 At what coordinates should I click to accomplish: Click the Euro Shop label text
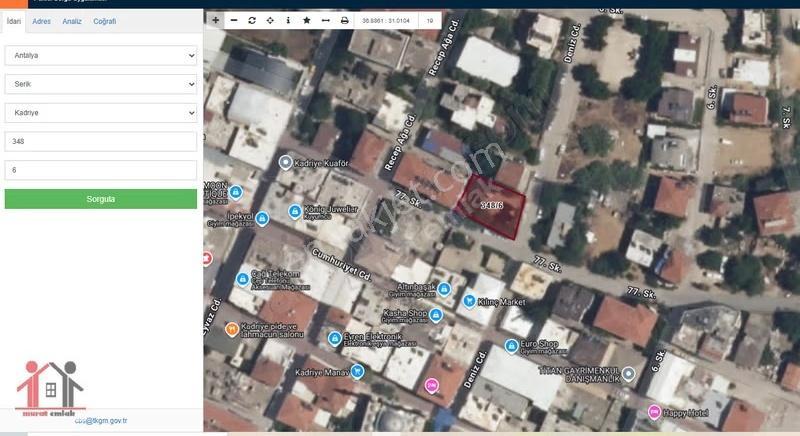point(539,344)
